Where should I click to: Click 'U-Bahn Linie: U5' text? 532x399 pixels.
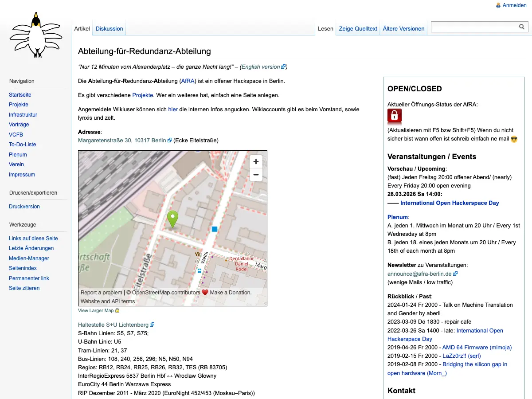99,342
